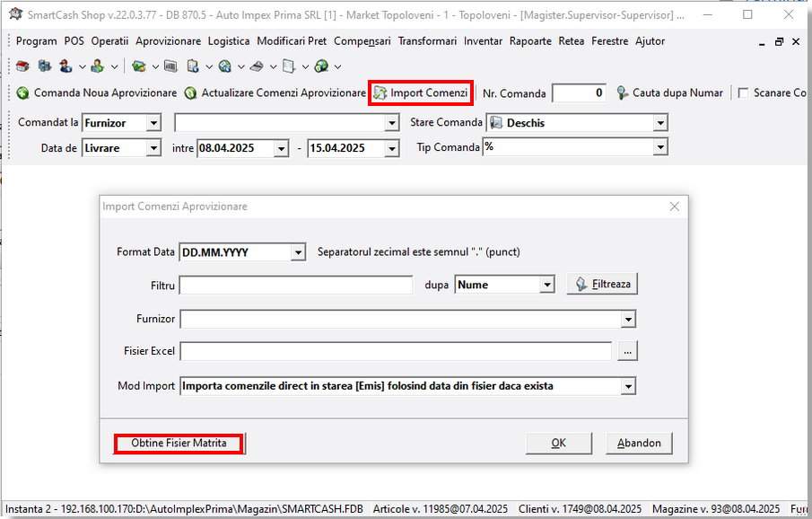Open Ferestre menu
The height and width of the screenshot is (519, 812).
point(609,41)
